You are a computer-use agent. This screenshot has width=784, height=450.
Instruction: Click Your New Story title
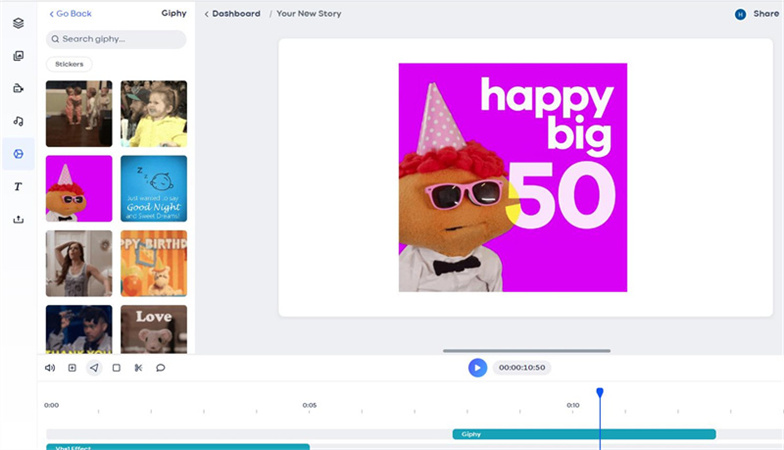pyautogui.click(x=309, y=14)
